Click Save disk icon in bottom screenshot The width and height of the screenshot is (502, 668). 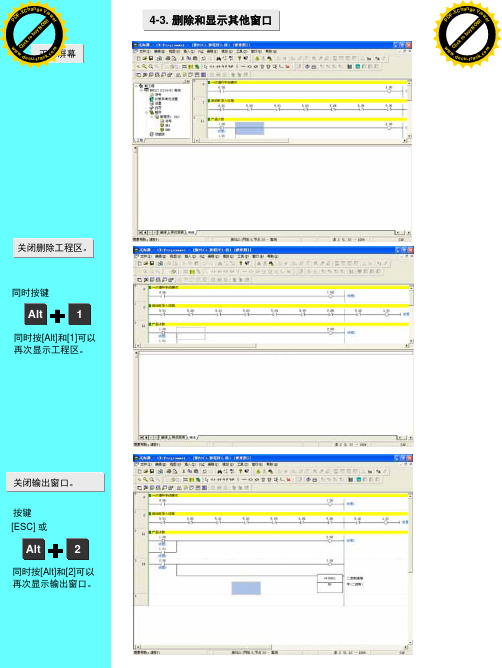click(152, 472)
